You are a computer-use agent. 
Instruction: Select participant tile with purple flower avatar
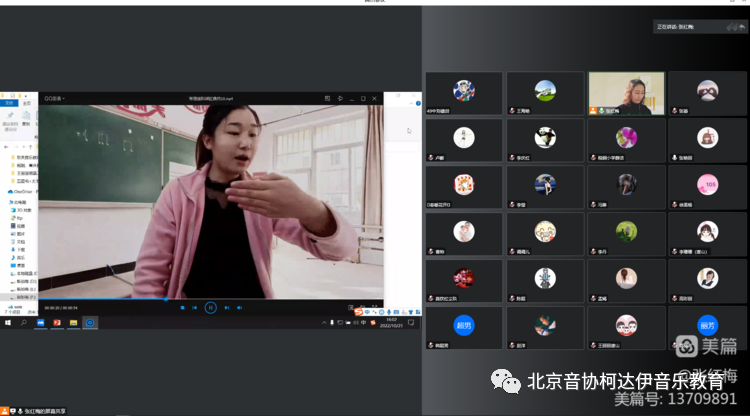(x=627, y=141)
